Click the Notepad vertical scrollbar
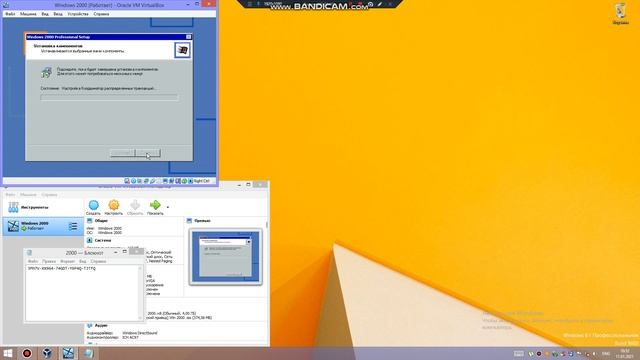This screenshot has height=360, width=640. [140, 293]
